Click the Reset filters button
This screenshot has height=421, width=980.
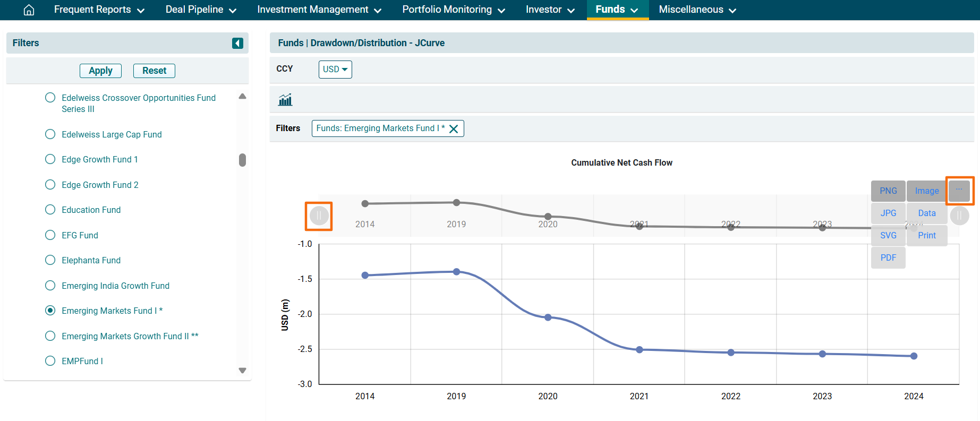point(154,71)
